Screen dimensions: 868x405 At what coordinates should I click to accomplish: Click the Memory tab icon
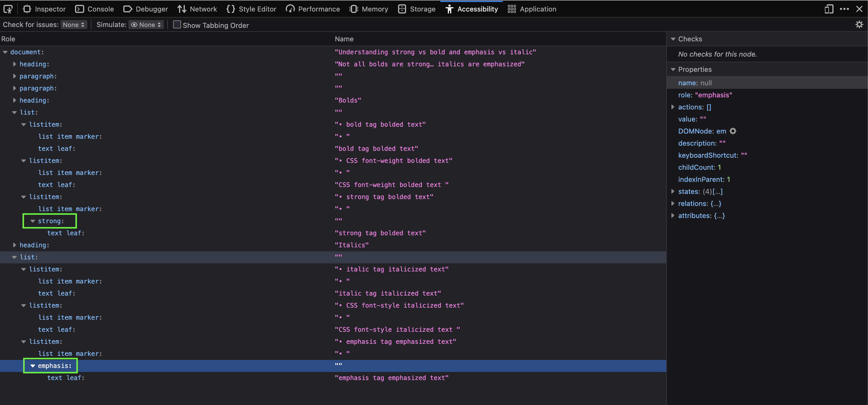(354, 9)
